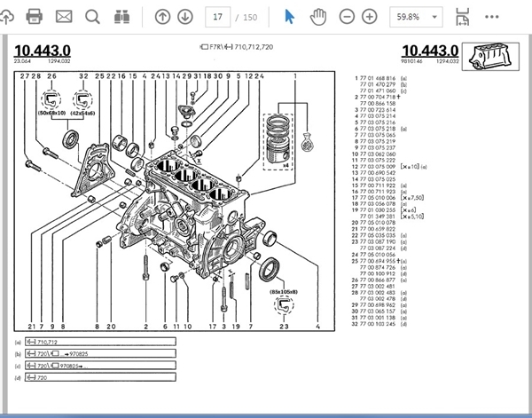Click total page count 150
The image size is (532, 418).
tap(250, 17)
